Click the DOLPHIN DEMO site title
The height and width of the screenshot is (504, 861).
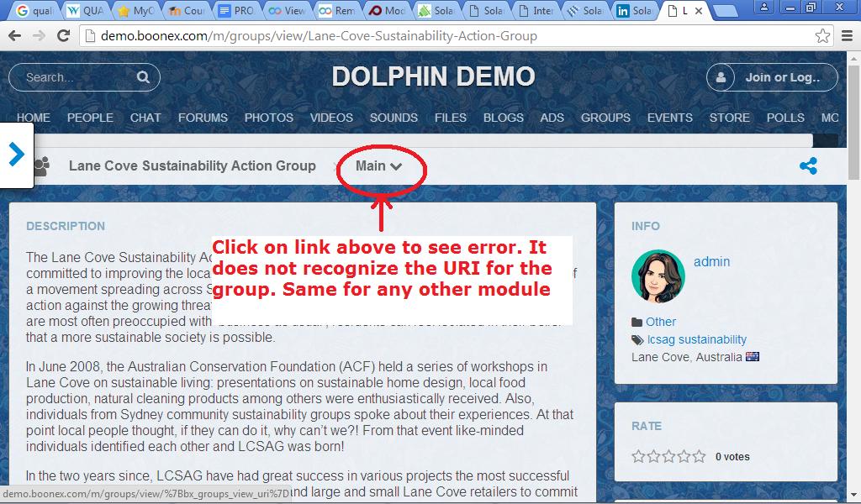click(x=433, y=76)
